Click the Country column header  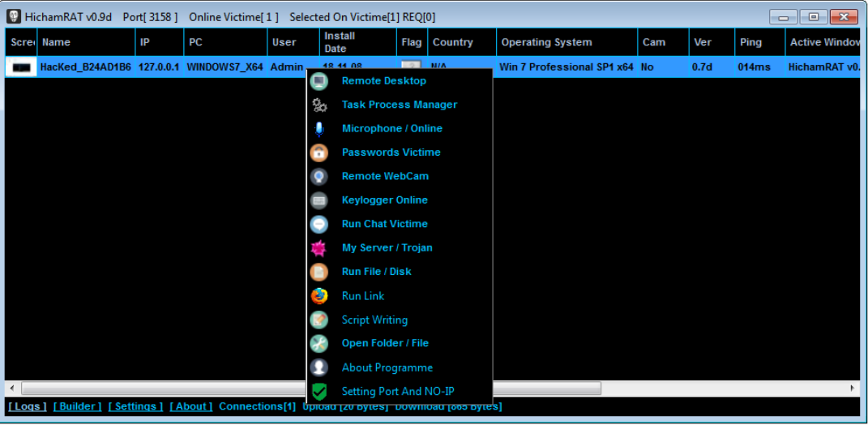coord(462,42)
